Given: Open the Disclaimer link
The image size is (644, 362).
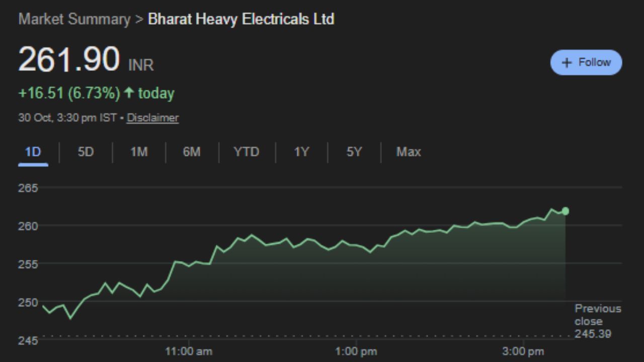Looking at the screenshot, I should pos(152,118).
